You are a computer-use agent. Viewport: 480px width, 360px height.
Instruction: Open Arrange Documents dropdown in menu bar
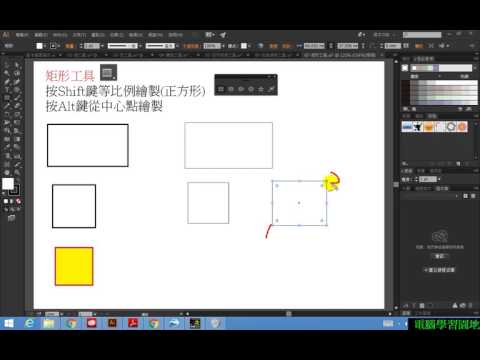tap(210, 35)
